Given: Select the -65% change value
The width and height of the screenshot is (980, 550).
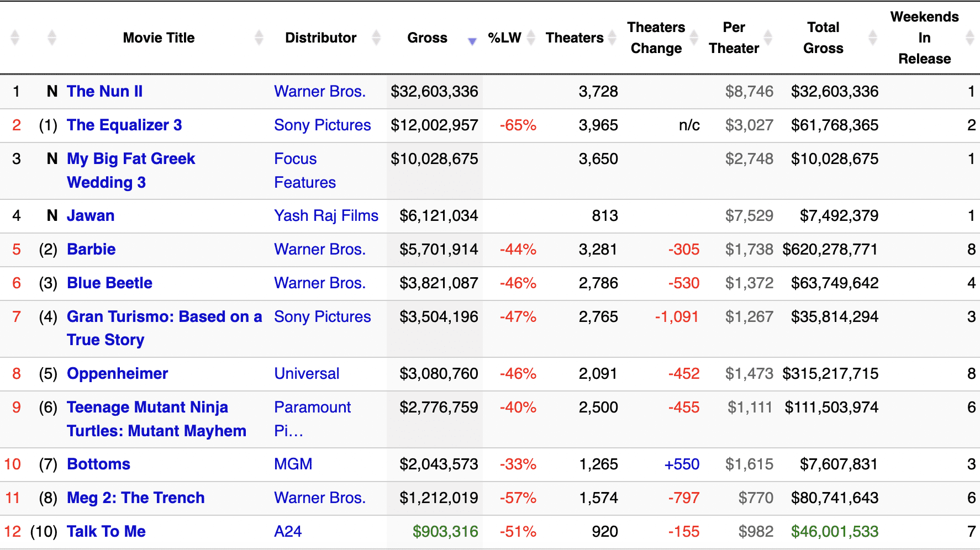Looking at the screenshot, I should pyautogui.click(x=518, y=125).
